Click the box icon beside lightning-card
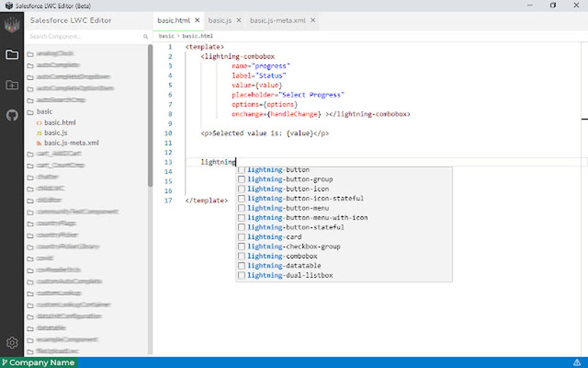This screenshot has height=368, width=588. coord(242,237)
